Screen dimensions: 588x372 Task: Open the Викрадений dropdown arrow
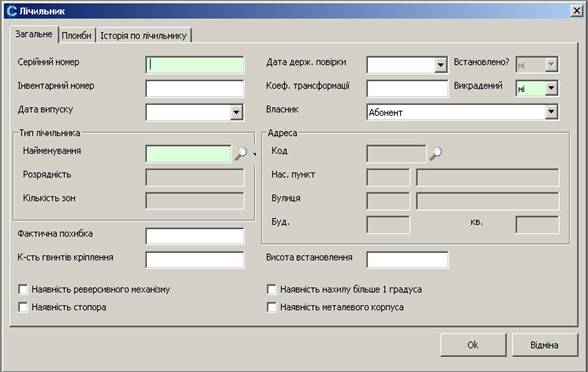[551, 88]
